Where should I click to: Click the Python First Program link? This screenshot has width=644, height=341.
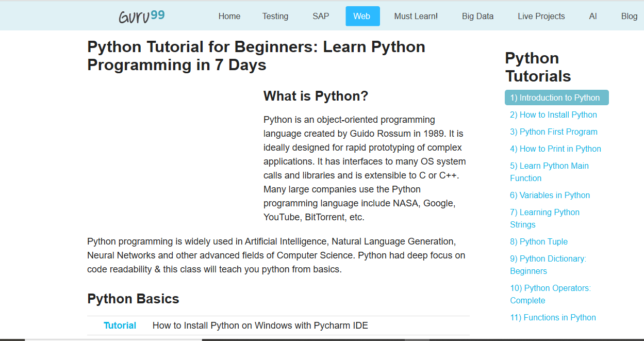[x=553, y=132]
